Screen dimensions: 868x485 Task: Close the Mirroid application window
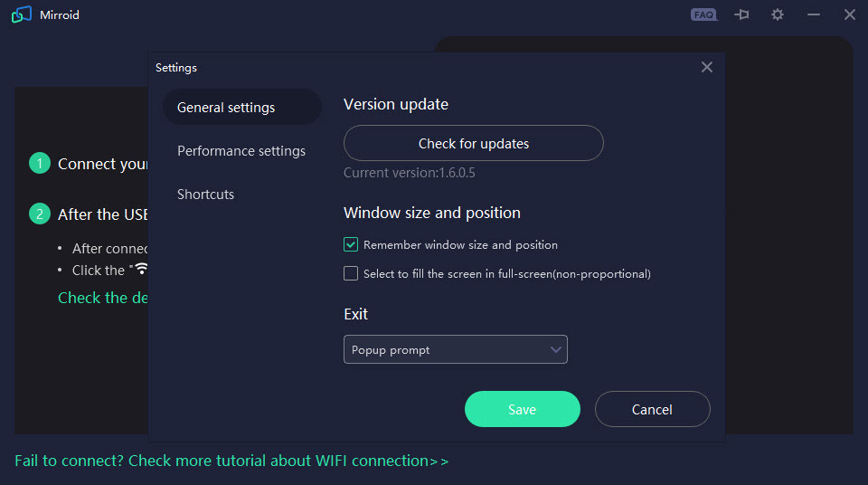coord(849,15)
